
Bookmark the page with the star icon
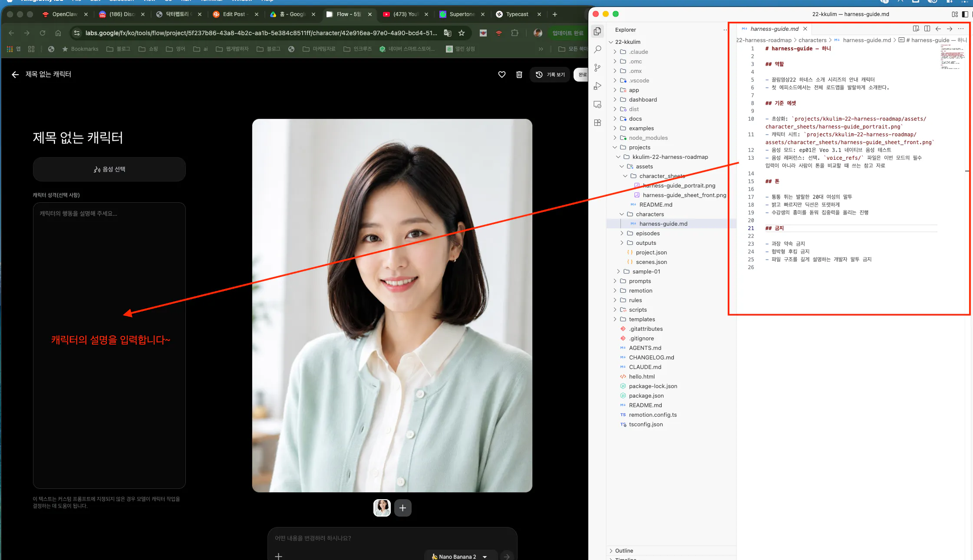[462, 33]
